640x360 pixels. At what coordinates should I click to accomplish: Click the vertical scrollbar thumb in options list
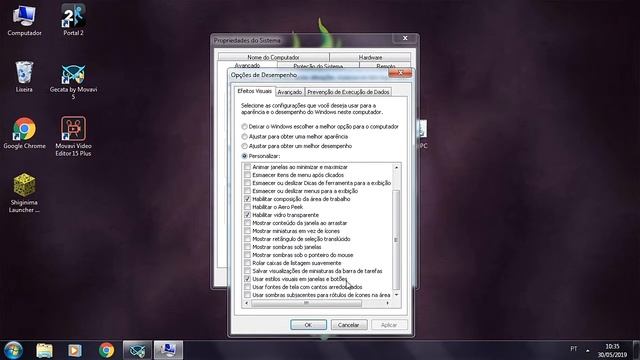pyautogui.click(x=396, y=239)
